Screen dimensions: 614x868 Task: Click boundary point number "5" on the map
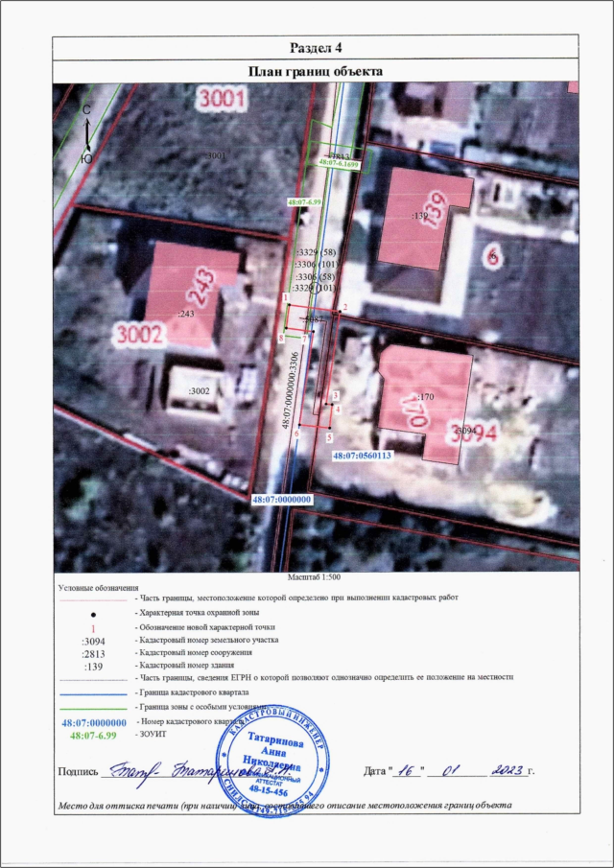pos(329,437)
